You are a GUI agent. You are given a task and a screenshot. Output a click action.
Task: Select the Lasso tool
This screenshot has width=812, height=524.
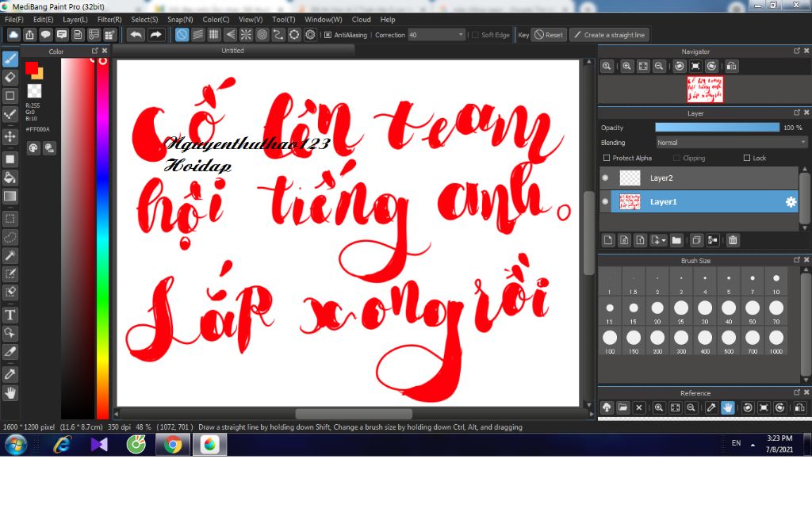click(10, 237)
